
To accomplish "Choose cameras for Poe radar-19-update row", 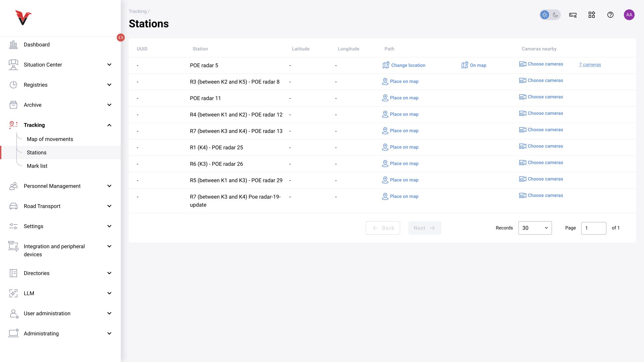I will pyautogui.click(x=541, y=195).
